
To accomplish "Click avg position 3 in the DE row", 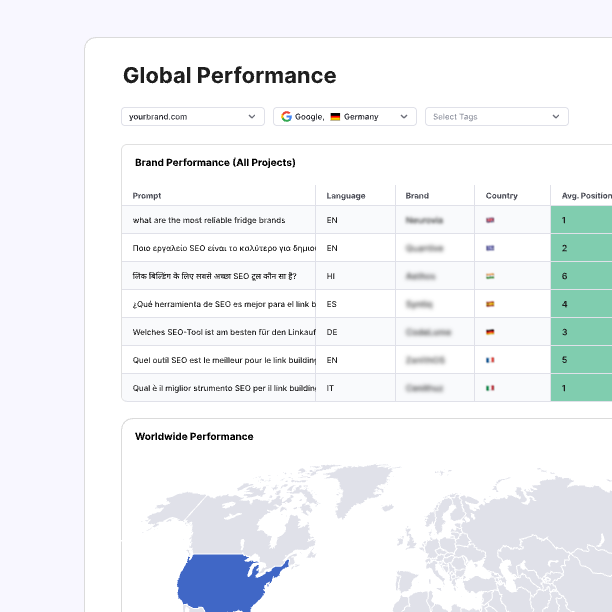I will tap(581, 332).
